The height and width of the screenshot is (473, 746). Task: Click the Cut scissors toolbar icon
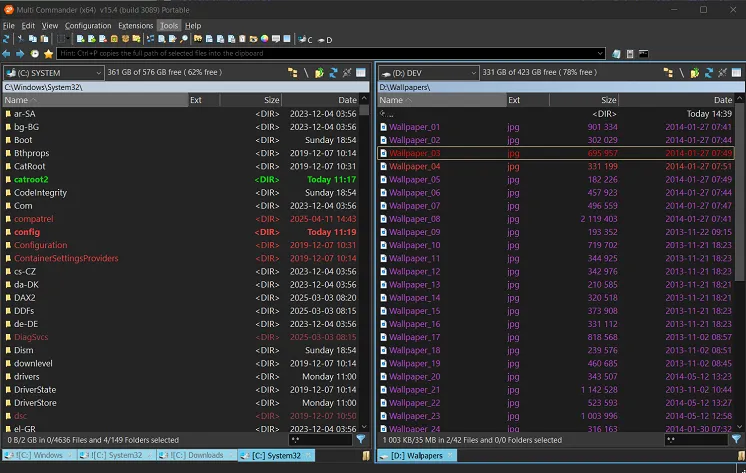(x=20, y=39)
